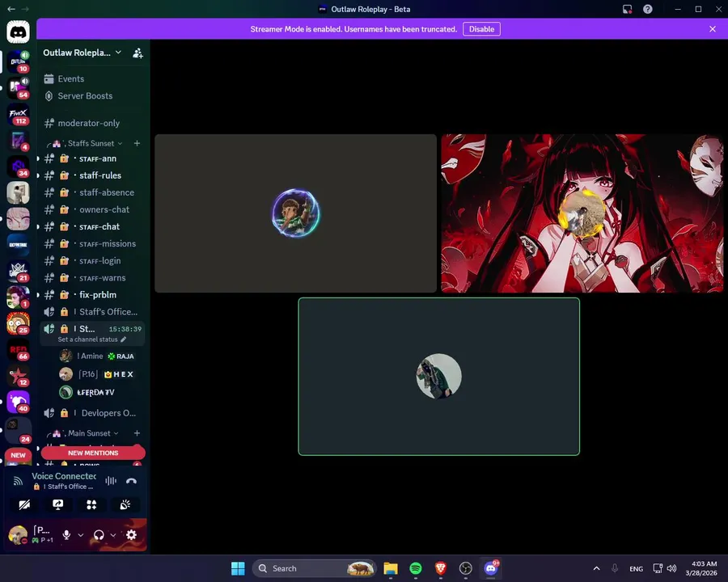728x582 pixels.
Task: Disconnect from the voice call
Action: click(131, 481)
